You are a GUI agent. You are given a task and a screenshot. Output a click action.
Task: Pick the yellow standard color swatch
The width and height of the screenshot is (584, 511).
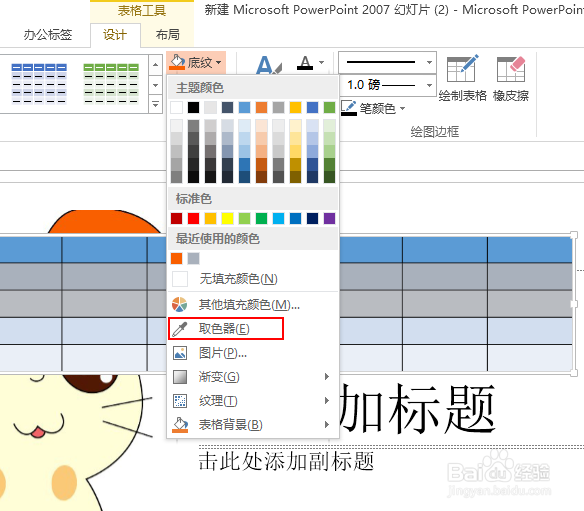228,219
